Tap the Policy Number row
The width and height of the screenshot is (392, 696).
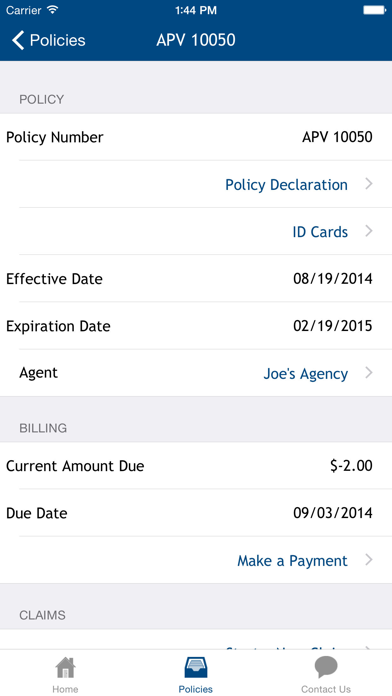pyautogui.click(x=196, y=137)
